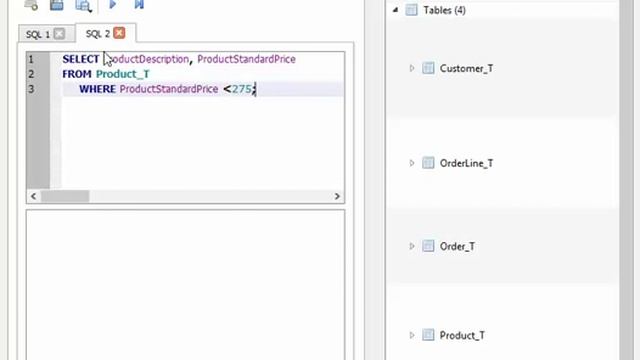Click ProductDescription on line 1 of the query

pos(146,59)
